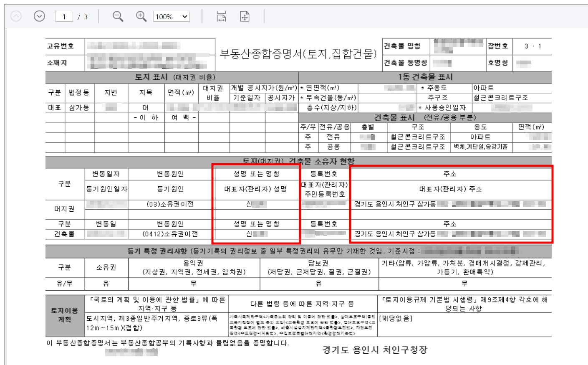Select the 전유 cell in first building row
The width and height of the screenshot is (588, 365).
click(x=333, y=137)
